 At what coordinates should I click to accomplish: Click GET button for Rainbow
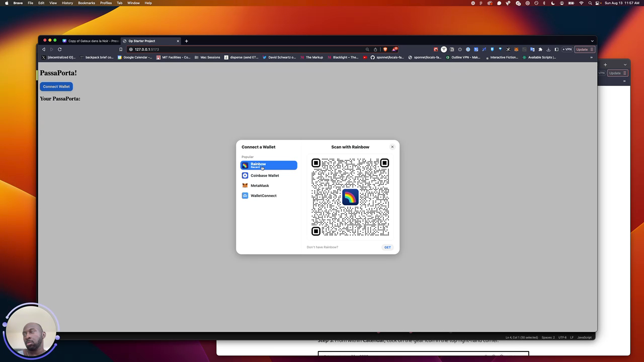[387, 247]
